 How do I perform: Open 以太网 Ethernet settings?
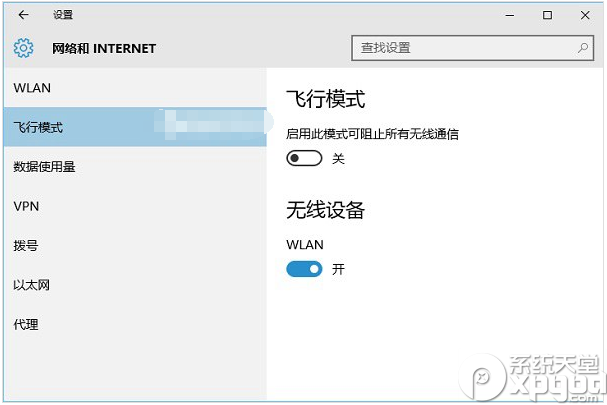pos(135,285)
